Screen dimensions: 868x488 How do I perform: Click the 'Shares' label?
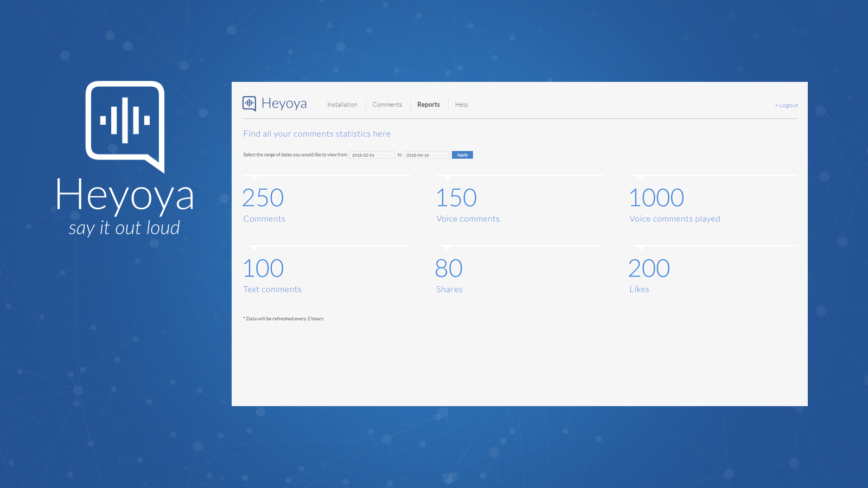[x=450, y=290]
